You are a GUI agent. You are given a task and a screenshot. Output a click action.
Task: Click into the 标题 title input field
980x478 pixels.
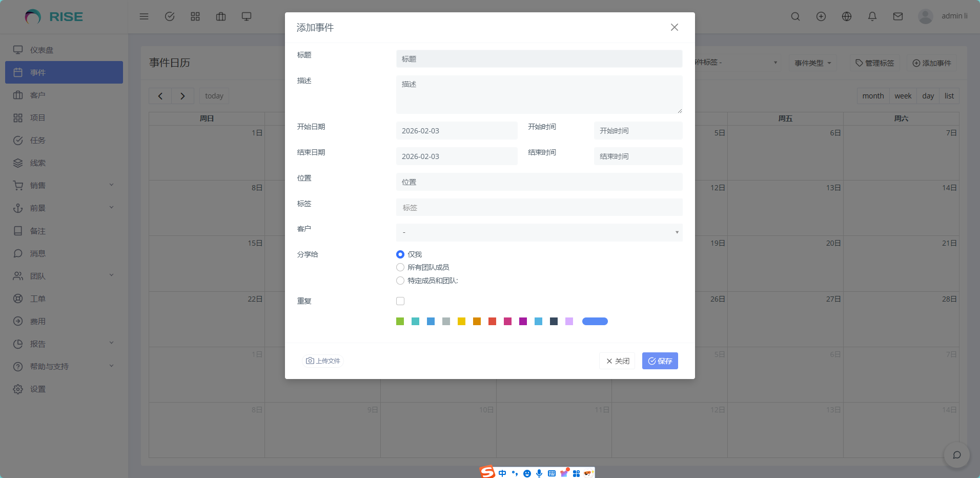(x=539, y=59)
